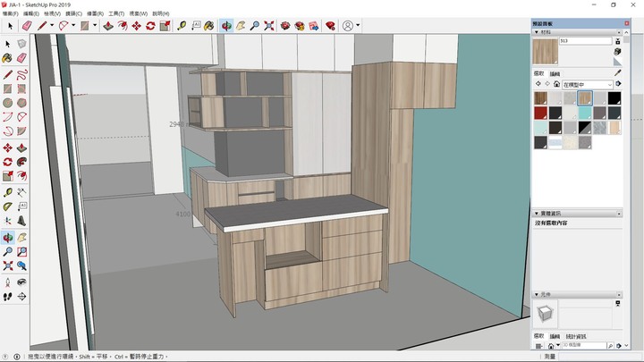The width and height of the screenshot is (644, 362).
Task: Collapse the materials panel section
Action: tap(537, 32)
